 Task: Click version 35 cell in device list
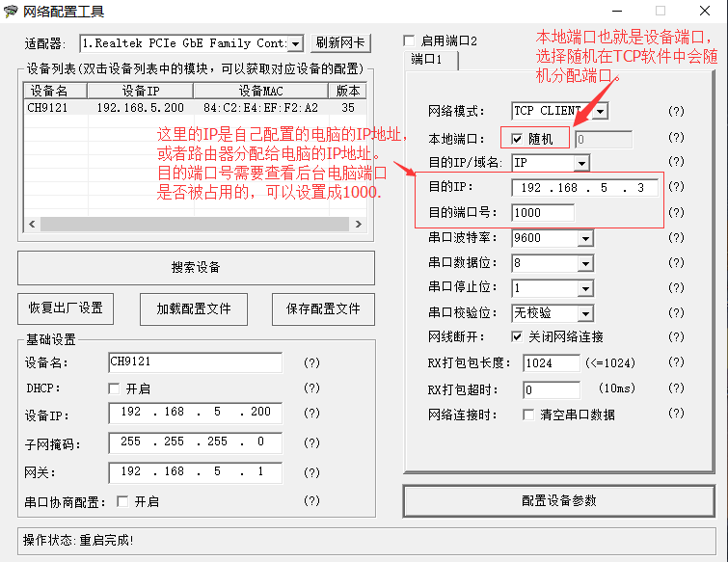(348, 108)
